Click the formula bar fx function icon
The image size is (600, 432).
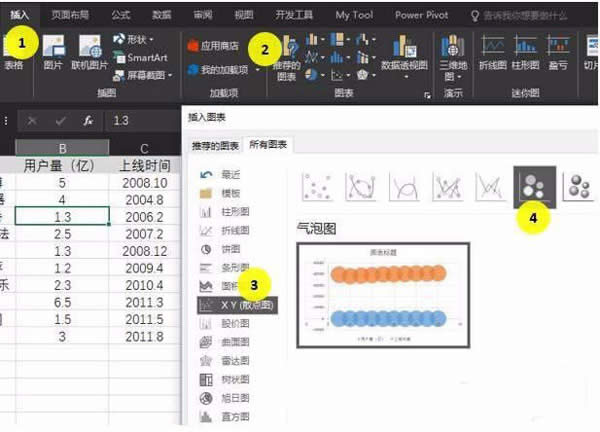click(x=88, y=120)
